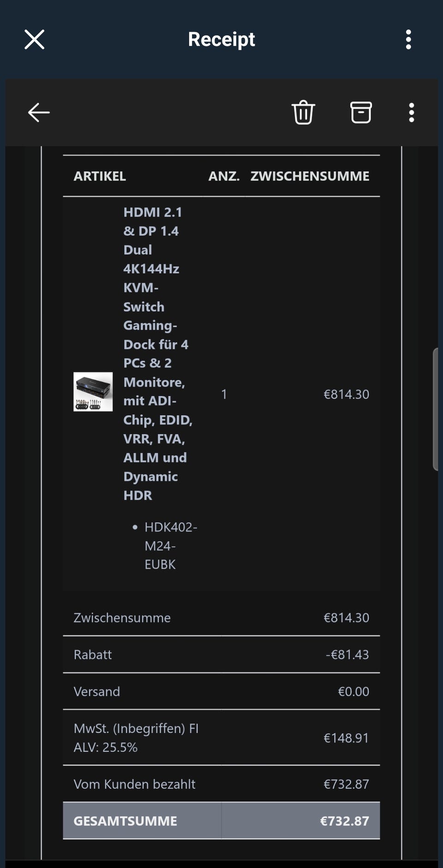Click the MwSt. tax amount €148.91
Image resolution: width=443 pixels, height=868 pixels.
[346, 738]
